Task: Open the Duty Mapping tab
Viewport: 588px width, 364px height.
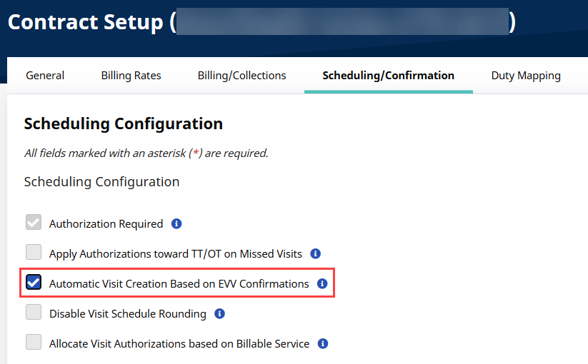Action: pyautogui.click(x=526, y=76)
